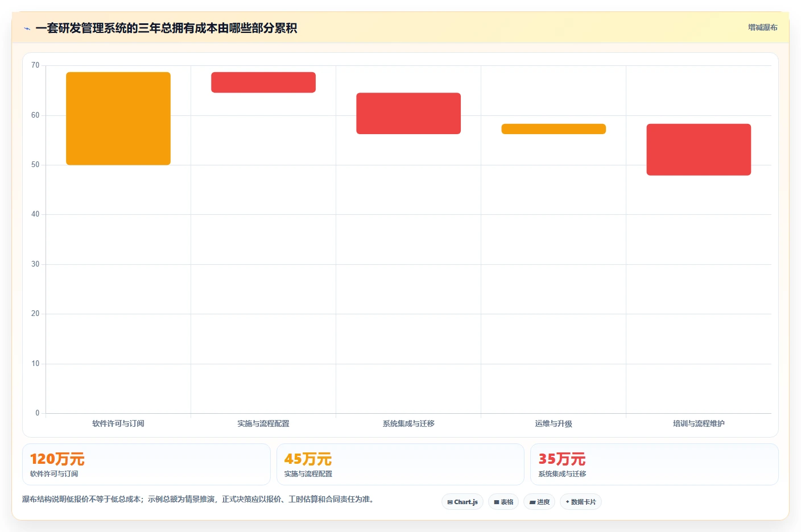801x532 pixels.
Task: Click the x-axis label 系统集成与迁移
Action: (408, 423)
